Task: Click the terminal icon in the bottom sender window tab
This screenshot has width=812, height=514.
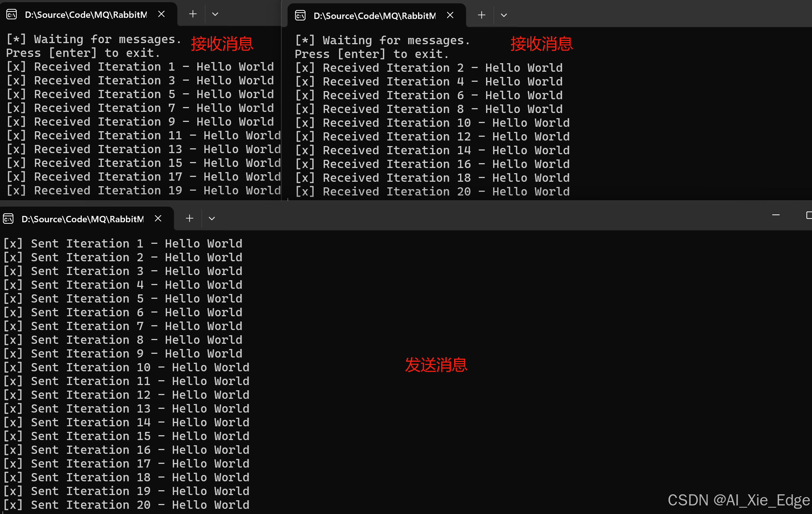Action: 8,219
